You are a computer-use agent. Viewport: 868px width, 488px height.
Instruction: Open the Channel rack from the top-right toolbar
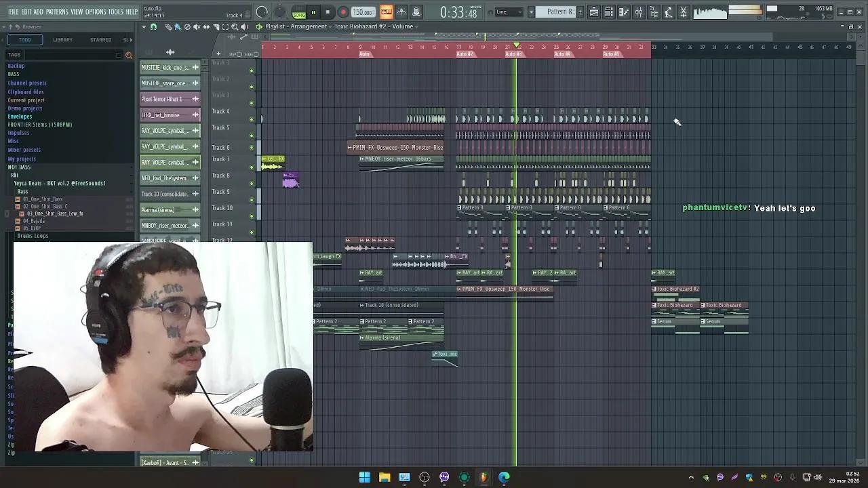pos(608,12)
